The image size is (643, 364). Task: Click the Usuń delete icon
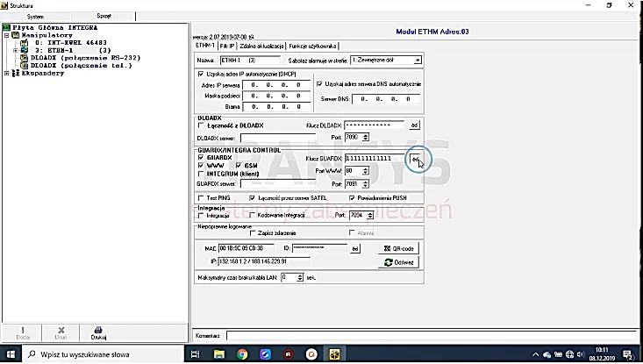click(x=61, y=333)
